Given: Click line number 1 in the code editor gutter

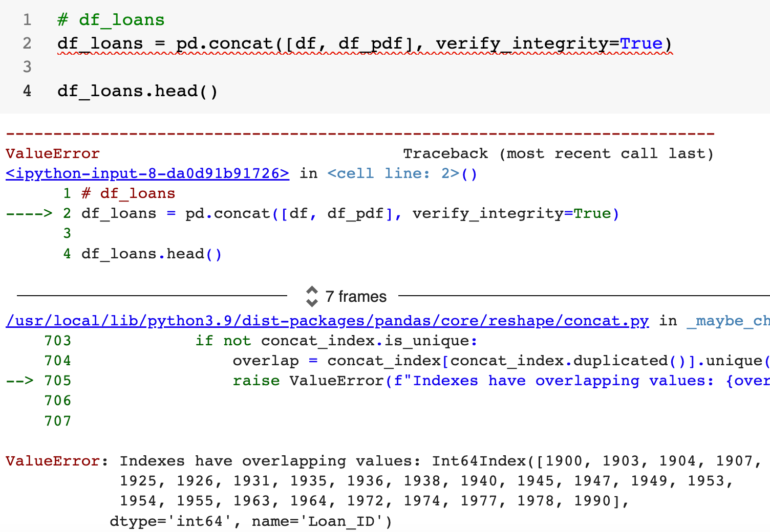Looking at the screenshot, I should pos(27,20).
